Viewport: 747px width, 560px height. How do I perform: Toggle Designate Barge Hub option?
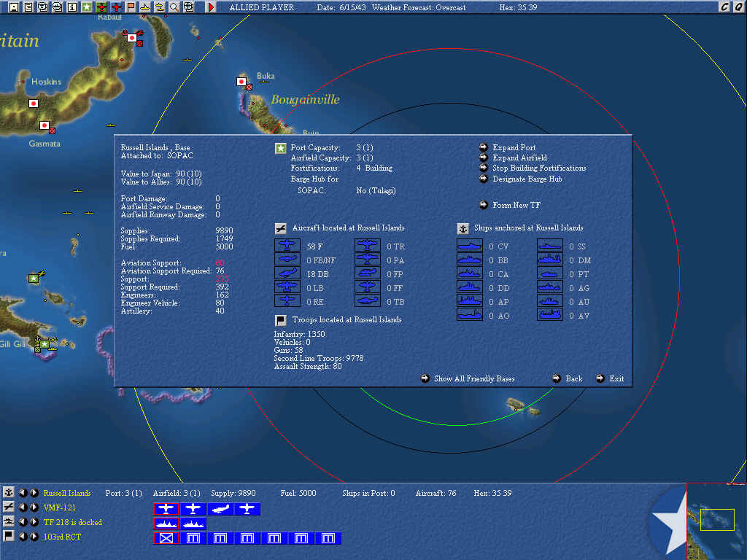click(484, 179)
